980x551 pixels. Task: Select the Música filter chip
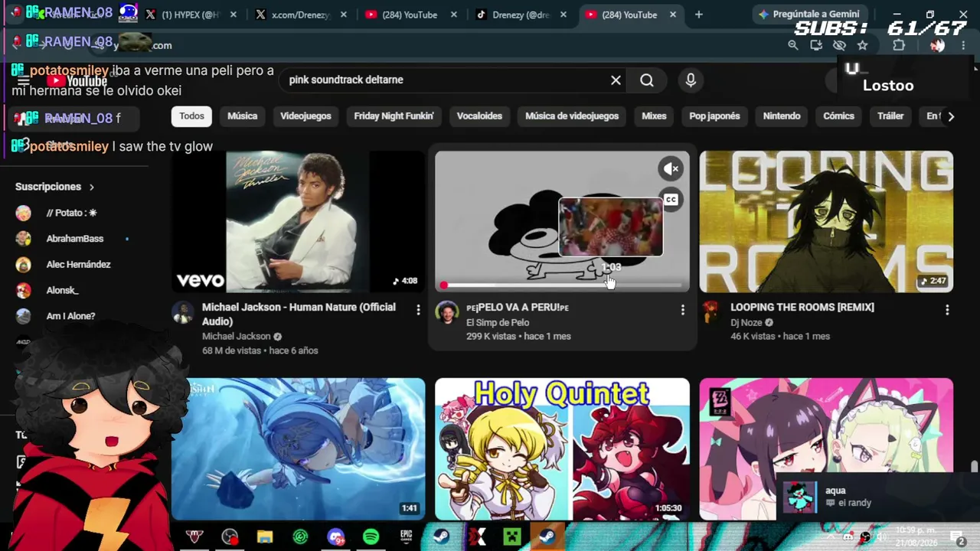coord(243,116)
